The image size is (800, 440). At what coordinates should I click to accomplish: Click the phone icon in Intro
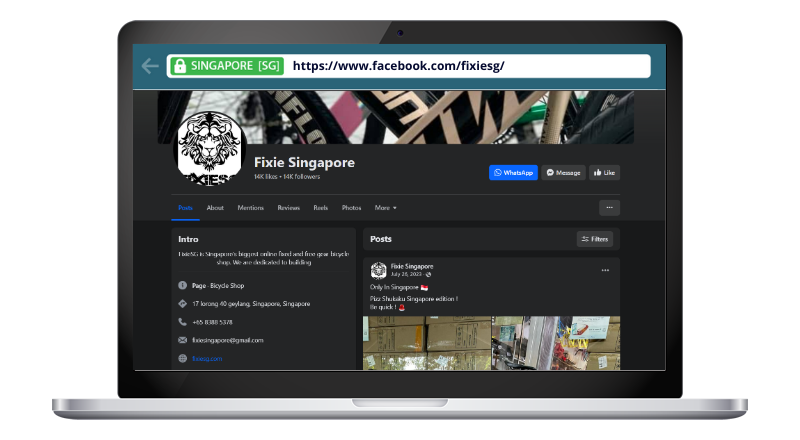pos(183,322)
